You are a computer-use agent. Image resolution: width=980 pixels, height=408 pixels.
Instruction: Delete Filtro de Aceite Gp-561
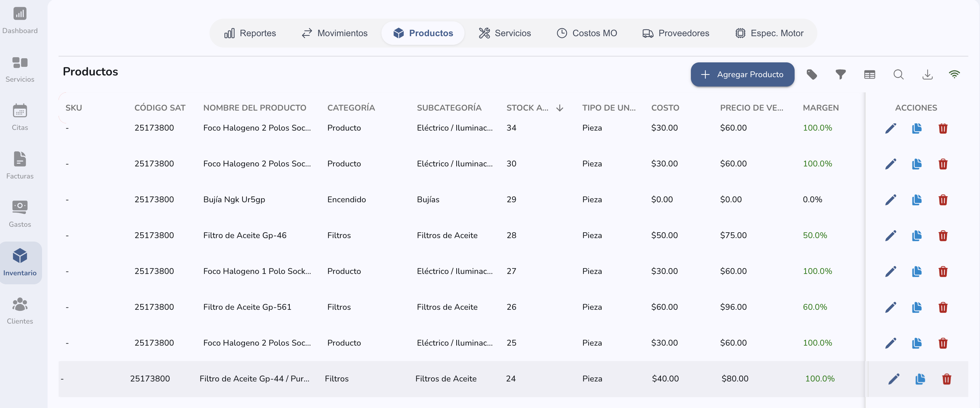pyautogui.click(x=943, y=307)
